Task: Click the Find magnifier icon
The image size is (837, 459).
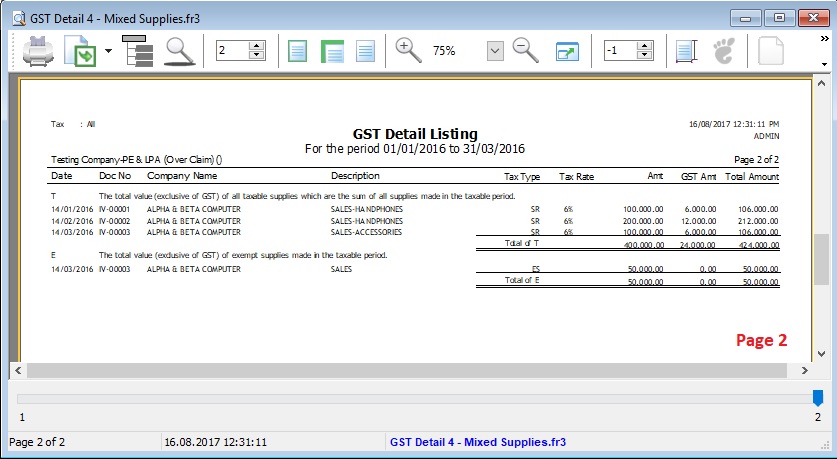Action: 179,50
